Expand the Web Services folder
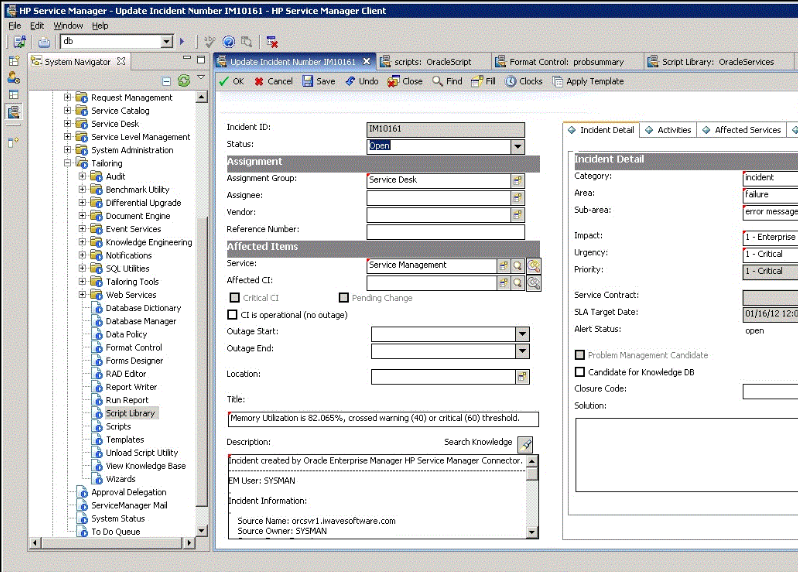This screenshot has width=798, height=572. click(x=82, y=294)
